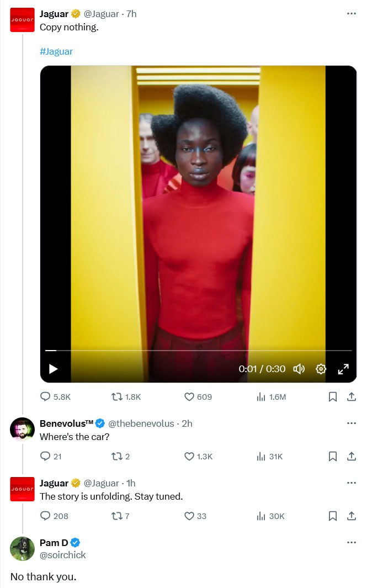Open the #Jaguar hashtag link
The width and height of the screenshot is (367, 588).
click(56, 51)
